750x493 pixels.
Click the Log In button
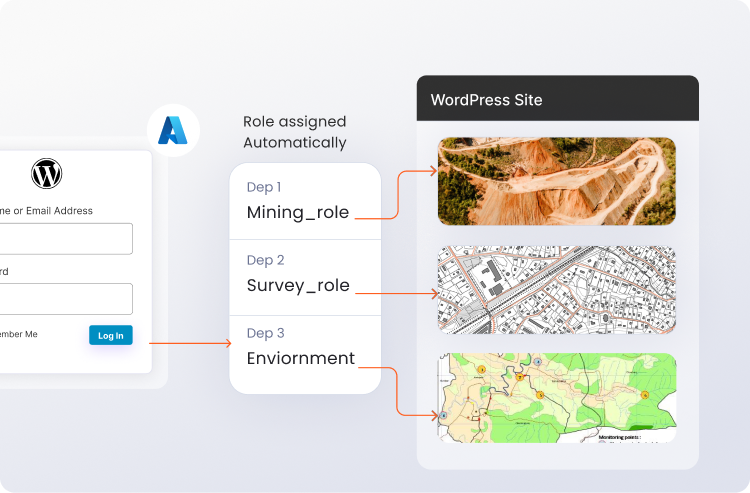[x=110, y=335]
